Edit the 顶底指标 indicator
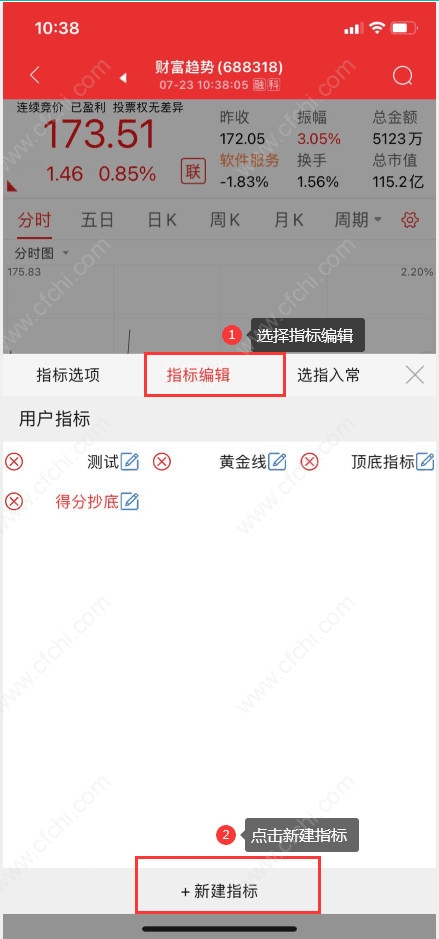This screenshot has height=939, width=439. pos(425,462)
